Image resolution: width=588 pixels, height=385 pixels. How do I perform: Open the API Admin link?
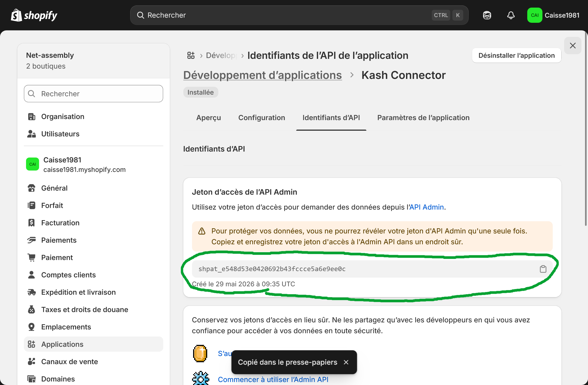coord(427,207)
